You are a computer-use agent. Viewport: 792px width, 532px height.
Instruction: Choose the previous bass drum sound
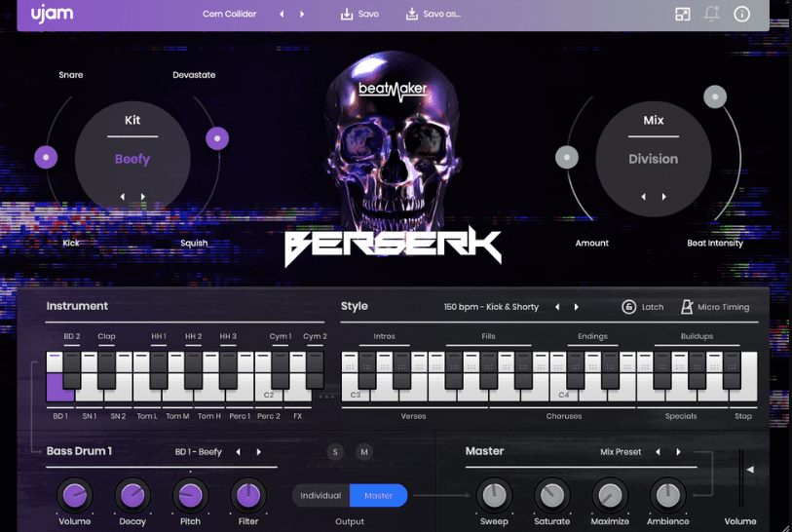tap(239, 452)
